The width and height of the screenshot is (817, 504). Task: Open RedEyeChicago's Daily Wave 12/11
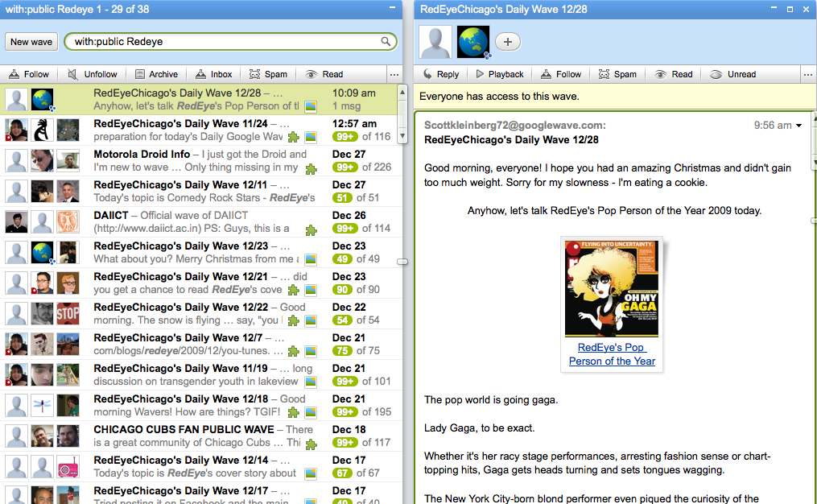pyautogui.click(x=201, y=192)
